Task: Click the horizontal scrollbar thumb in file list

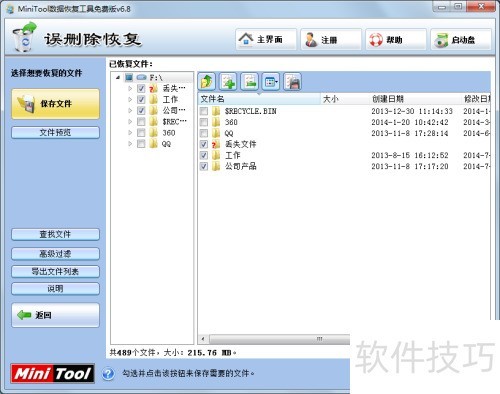Action: [279, 339]
